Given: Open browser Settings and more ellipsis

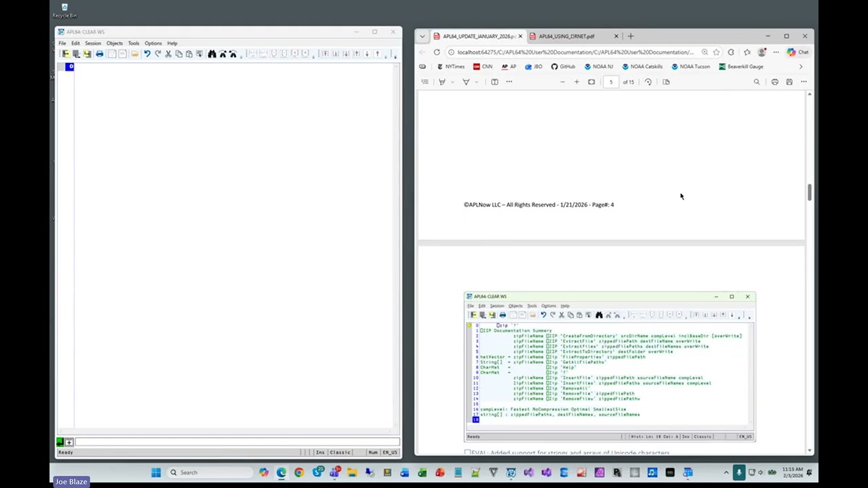Looking at the screenshot, I should click(776, 52).
